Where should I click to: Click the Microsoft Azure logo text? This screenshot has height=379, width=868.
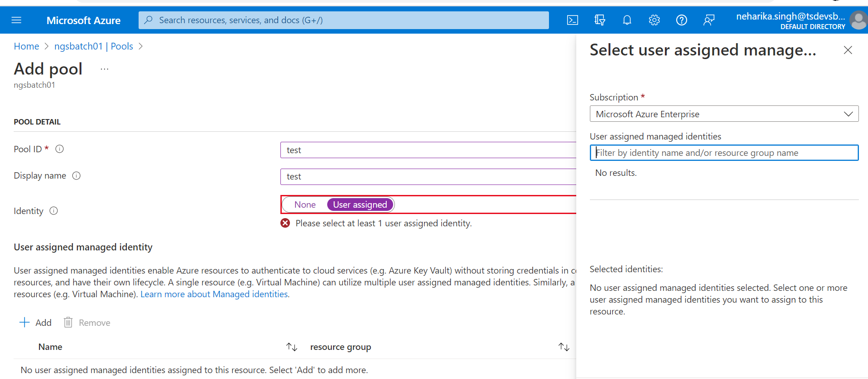pos(84,20)
